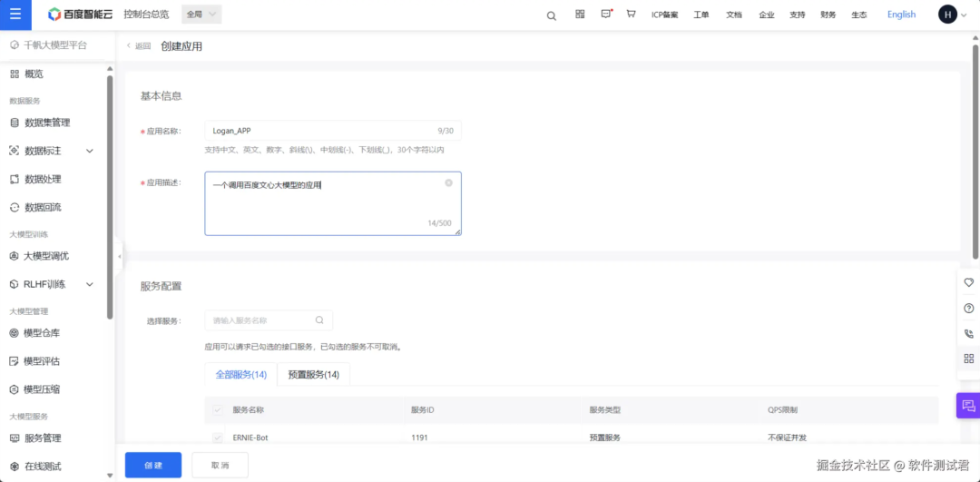Image resolution: width=980 pixels, height=482 pixels.
Task: Open the hamburger navigation menu
Action: (15, 15)
